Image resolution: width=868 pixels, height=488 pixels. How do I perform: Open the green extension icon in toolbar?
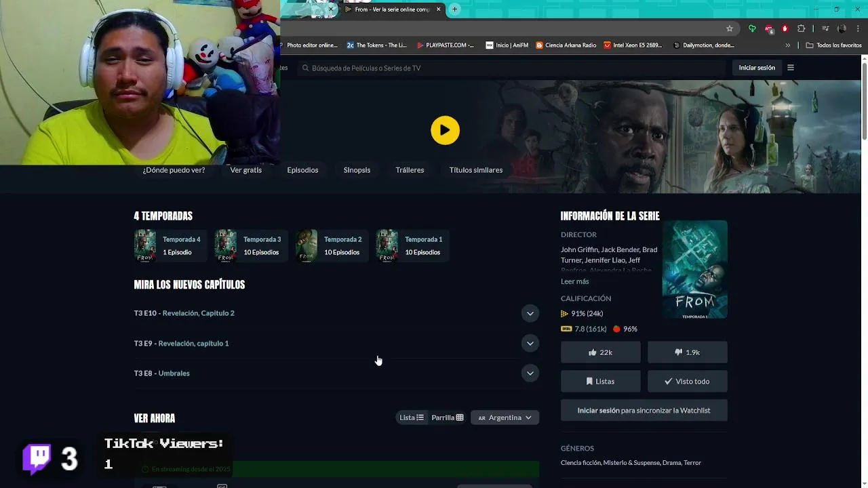[x=752, y=28]
